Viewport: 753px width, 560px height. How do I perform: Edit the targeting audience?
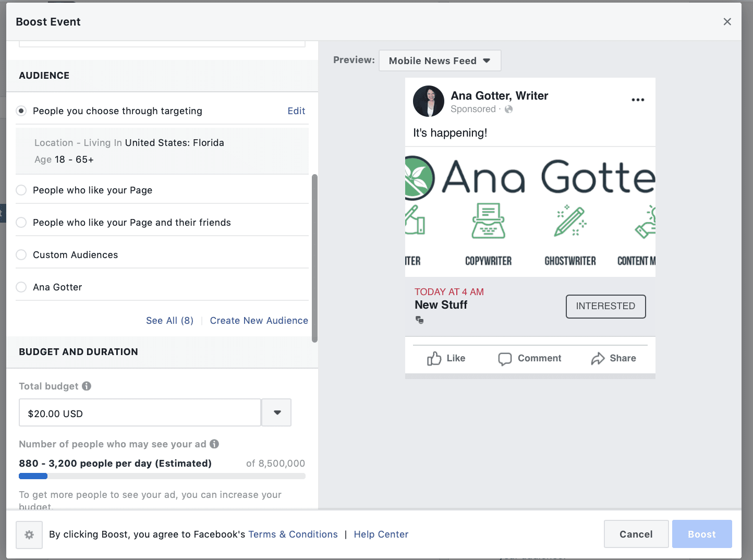click(296, 111)
